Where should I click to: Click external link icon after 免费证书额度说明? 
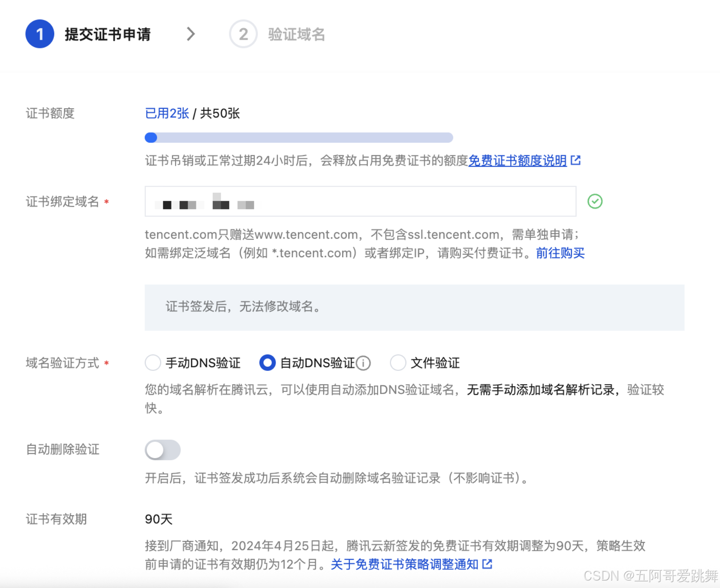click(x=576, y=160)
